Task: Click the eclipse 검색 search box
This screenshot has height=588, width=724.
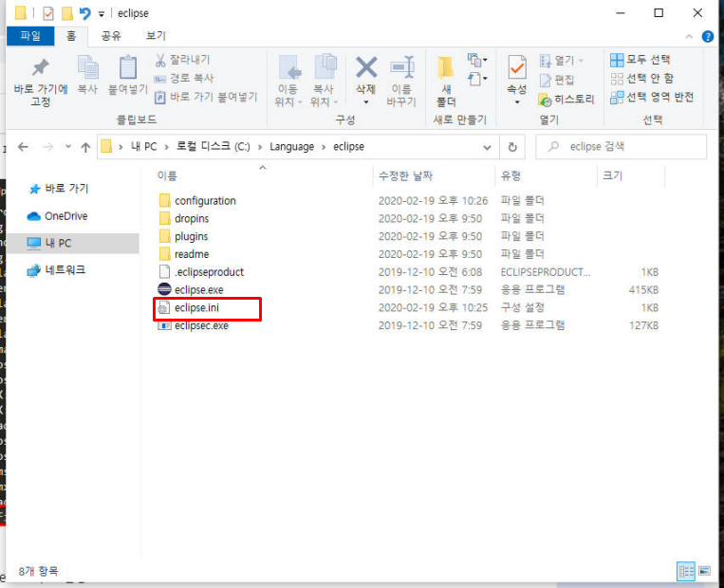Action: (x=621, y=147)
